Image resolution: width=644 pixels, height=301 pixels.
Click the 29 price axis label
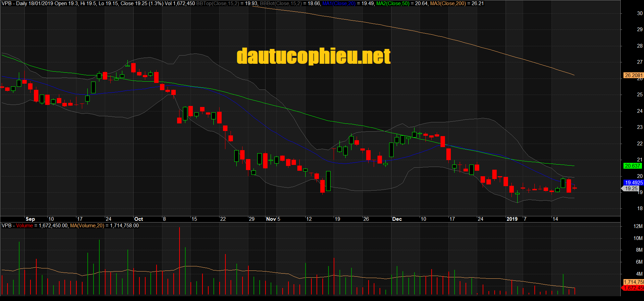[x=640, y=29]
